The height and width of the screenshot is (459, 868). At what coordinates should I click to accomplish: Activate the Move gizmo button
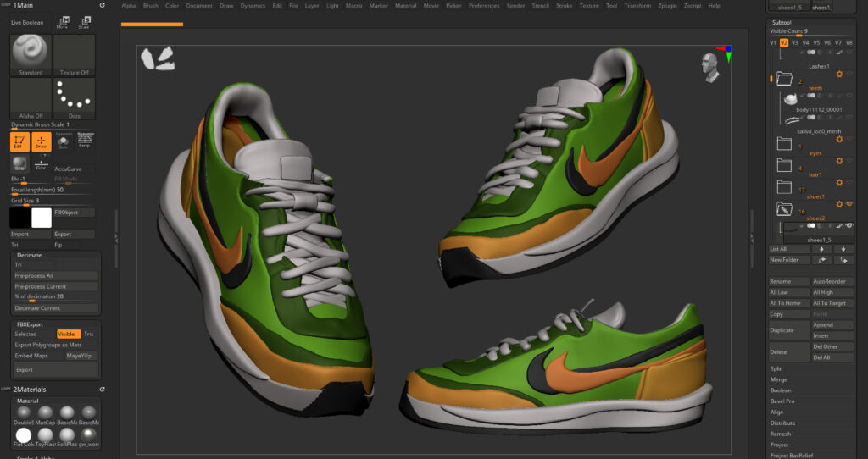63,22
